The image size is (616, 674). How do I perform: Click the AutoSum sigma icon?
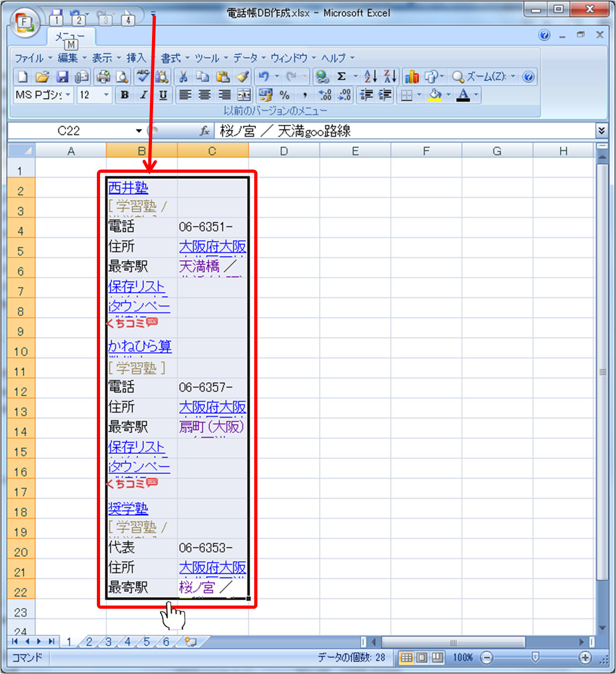click(x=341, y=77)
